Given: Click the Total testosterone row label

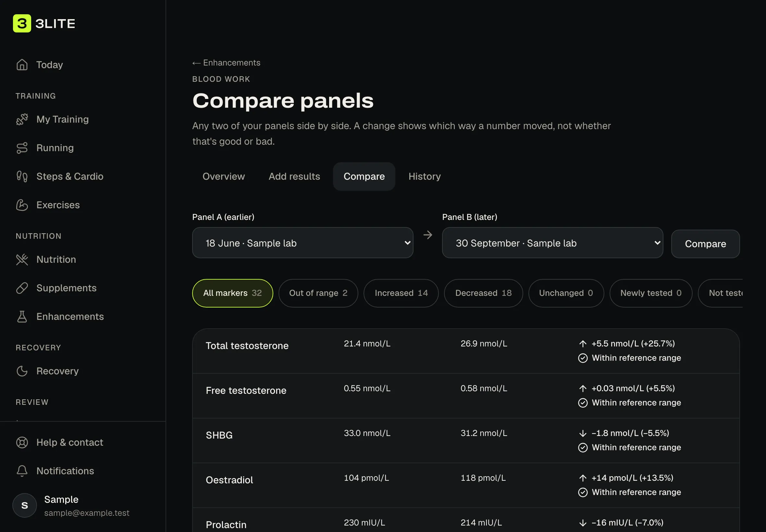Looking at the screenshot, I should (247, 346).
